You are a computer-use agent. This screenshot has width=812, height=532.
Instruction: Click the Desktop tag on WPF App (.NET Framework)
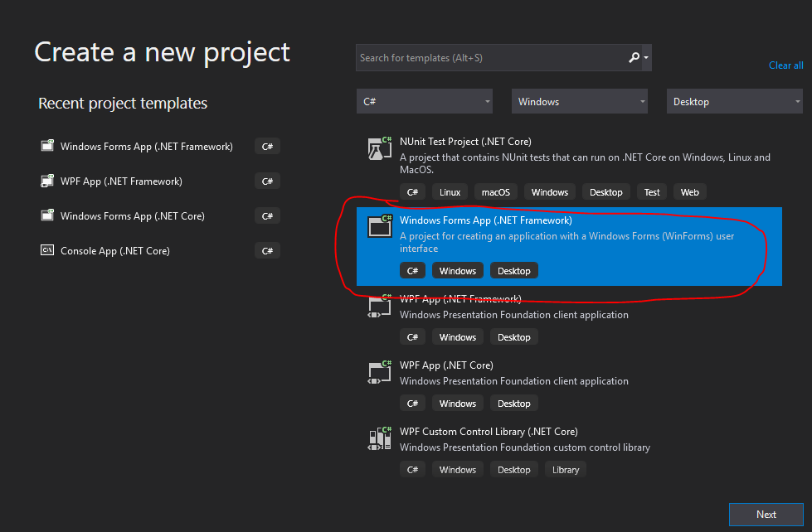[x=513, y=337]
